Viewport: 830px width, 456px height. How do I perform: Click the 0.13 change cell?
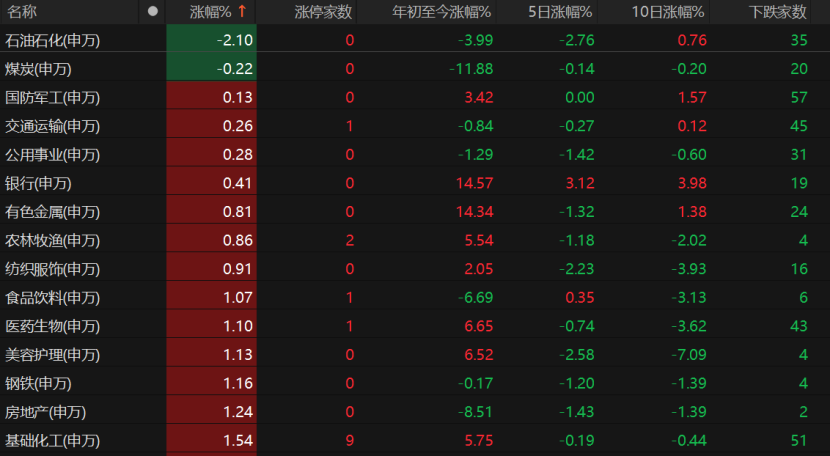click(x=211, y=97)
